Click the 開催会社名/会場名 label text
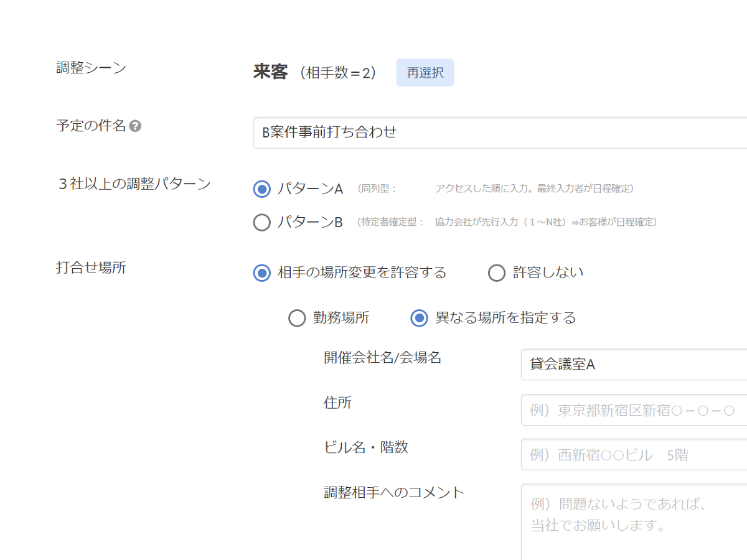The height and width of the screenshot is (560, 747). click(x=383, y=357)
